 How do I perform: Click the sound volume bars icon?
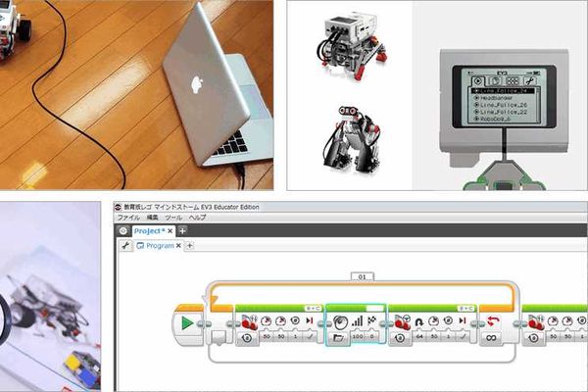tap(358, 321)
